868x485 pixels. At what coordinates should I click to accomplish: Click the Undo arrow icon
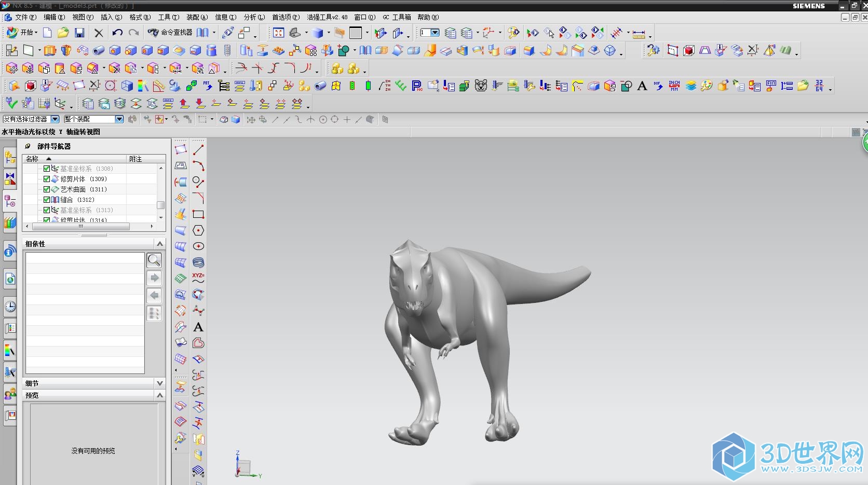point(117,33)
